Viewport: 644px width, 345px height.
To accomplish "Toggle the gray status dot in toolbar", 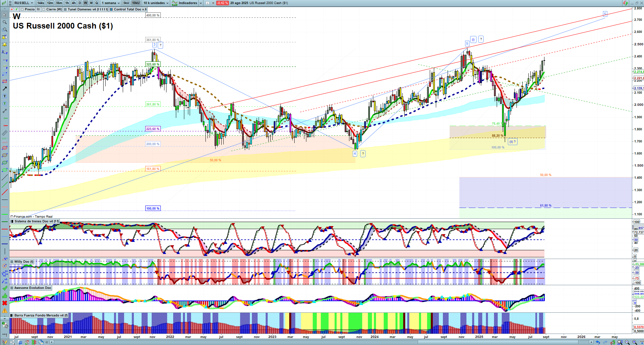I will click(213, 3).
